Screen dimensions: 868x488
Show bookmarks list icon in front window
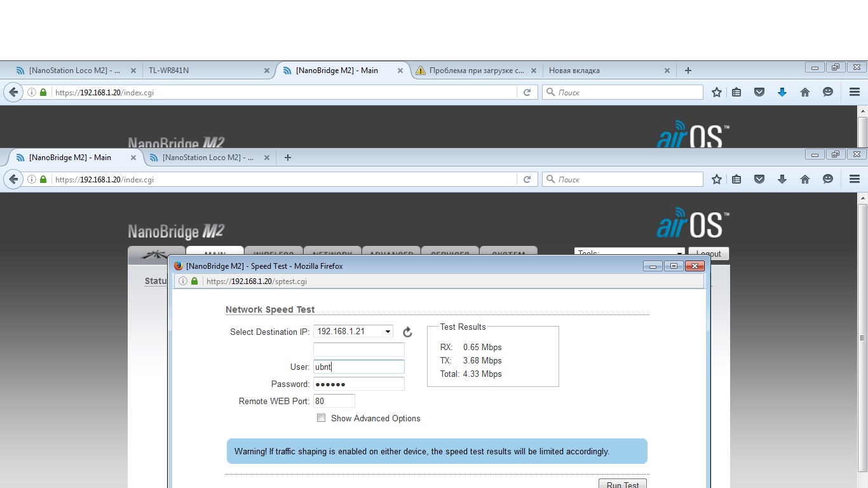(x=736, y=179)
